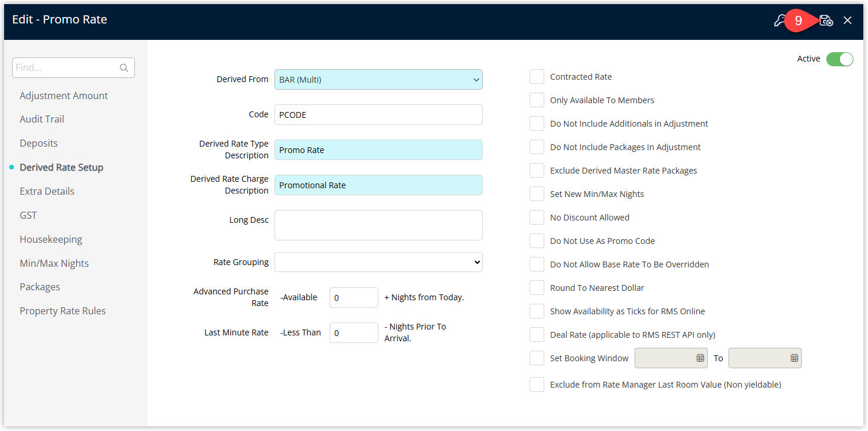Tick Do Not Use As Promo Code
Image resolution: width=868 pixels, height=431 pixels.
coord(537,241)
